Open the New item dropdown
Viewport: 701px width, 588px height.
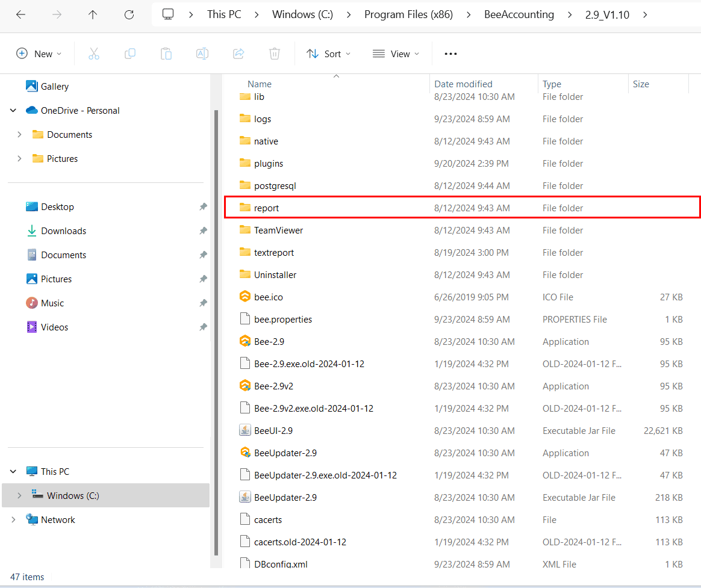39,54
